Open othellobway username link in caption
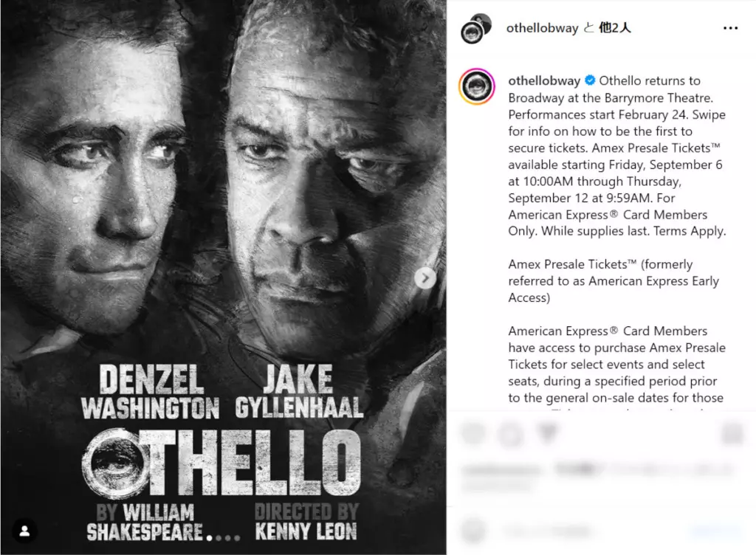The width and height of the screenshot is (756, 555). [544, 80]
